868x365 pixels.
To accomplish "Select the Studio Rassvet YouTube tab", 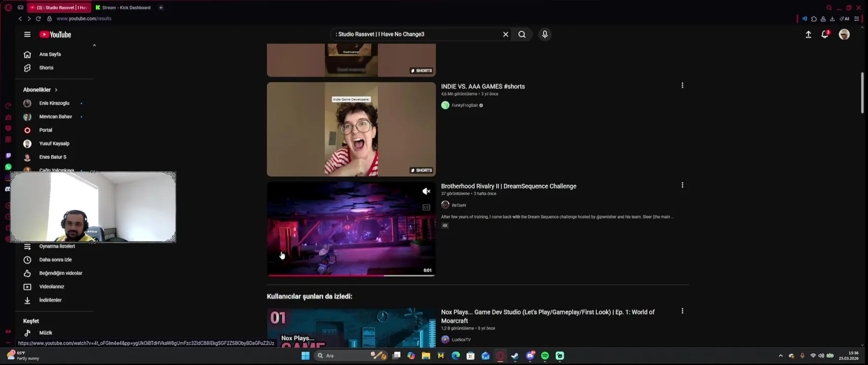I will (59, 8).
